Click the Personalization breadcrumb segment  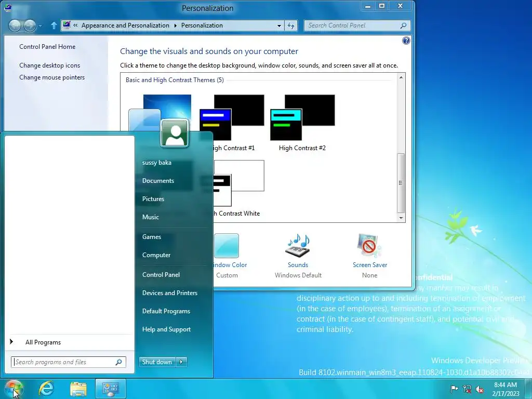click(x=202, y=25)
